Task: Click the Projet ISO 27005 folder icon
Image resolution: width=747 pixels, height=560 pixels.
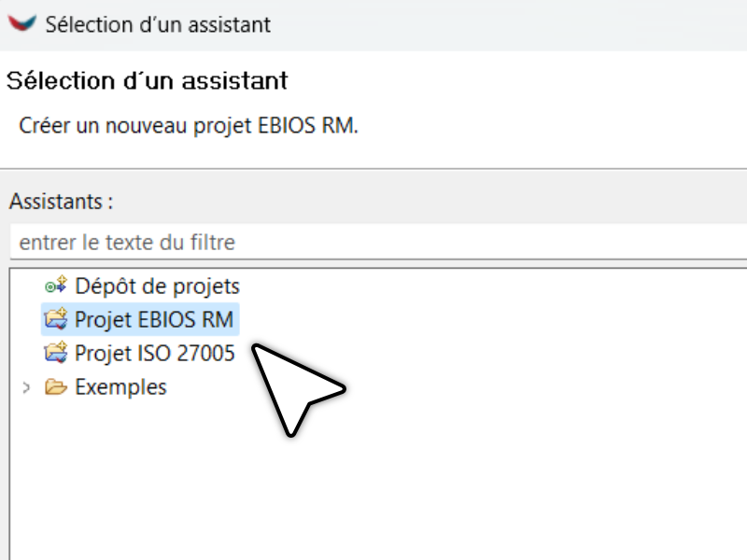Action: coord(56,353)
